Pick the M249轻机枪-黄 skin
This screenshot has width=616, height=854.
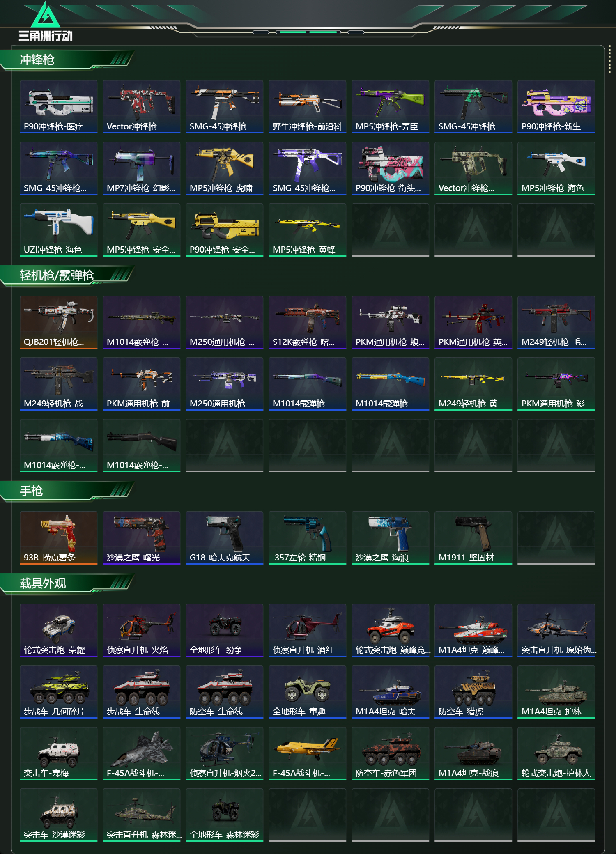click(x=473, y=384)
